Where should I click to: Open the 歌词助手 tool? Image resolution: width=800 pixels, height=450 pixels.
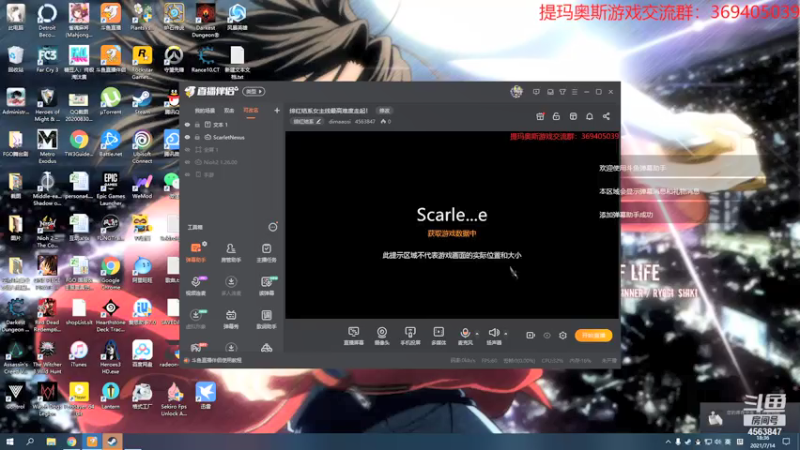pos(266,319)
